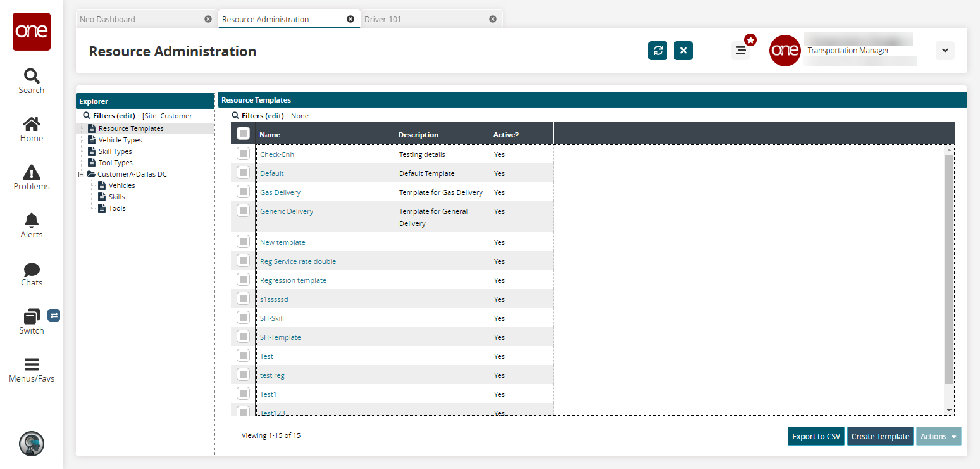Sort by the Active? column header

(522, 134)
